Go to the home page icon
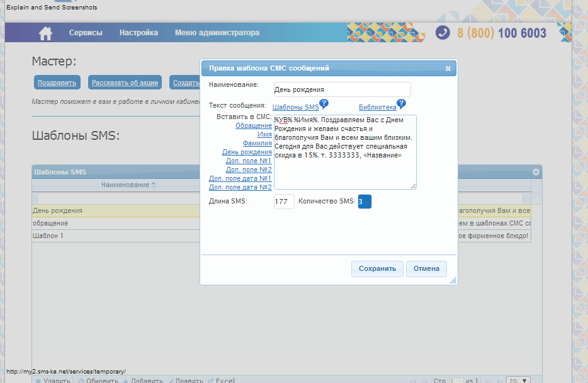The image size is (588, 383). (45, 33)
